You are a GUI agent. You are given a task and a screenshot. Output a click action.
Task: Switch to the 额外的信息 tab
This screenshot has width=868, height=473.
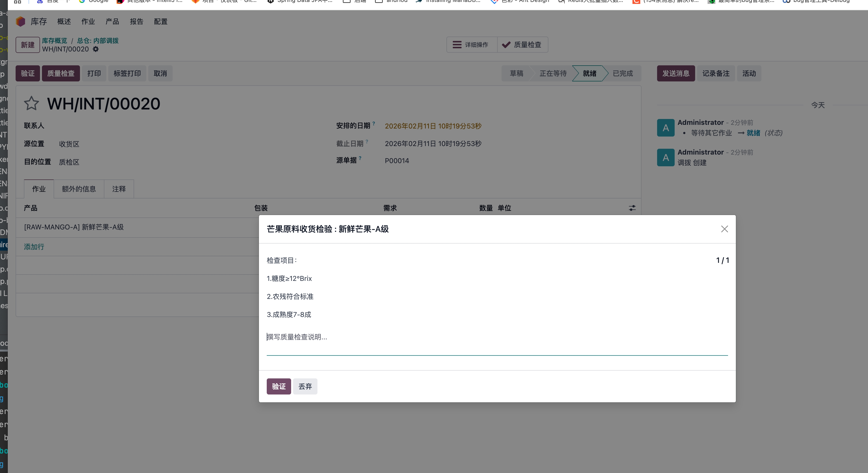tap(79, 189)
